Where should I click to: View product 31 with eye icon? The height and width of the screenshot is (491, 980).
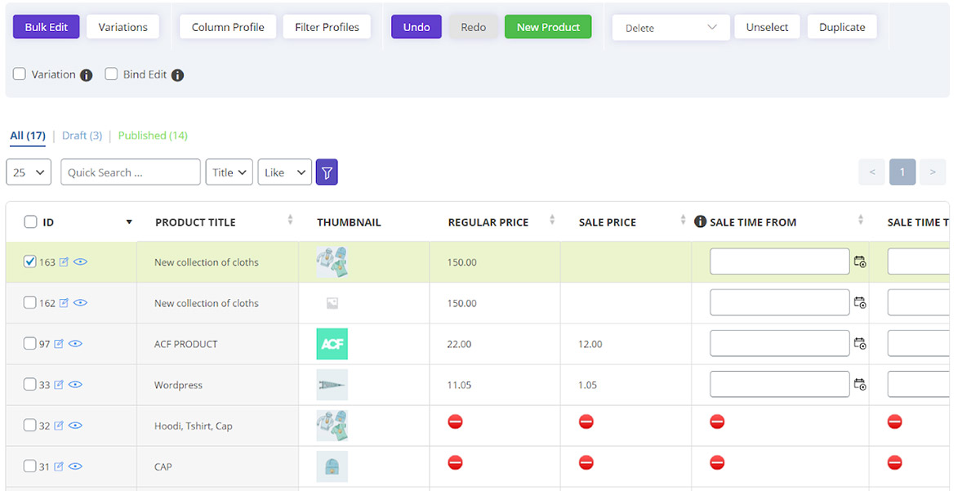(75, 466)
